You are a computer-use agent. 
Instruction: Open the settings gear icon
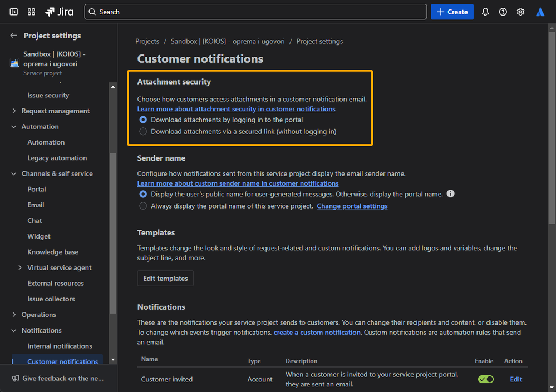521,12
